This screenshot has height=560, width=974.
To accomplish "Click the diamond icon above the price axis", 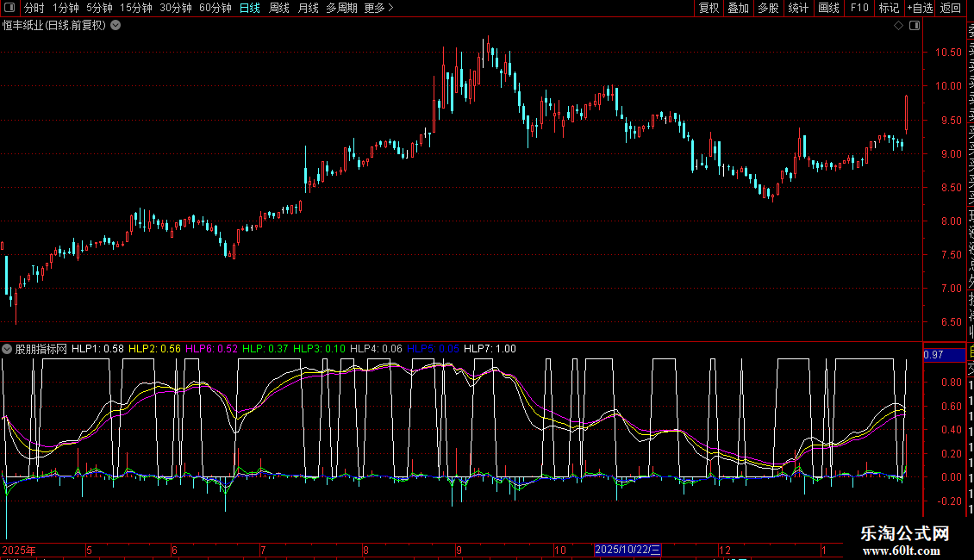I will coord(898,26).
